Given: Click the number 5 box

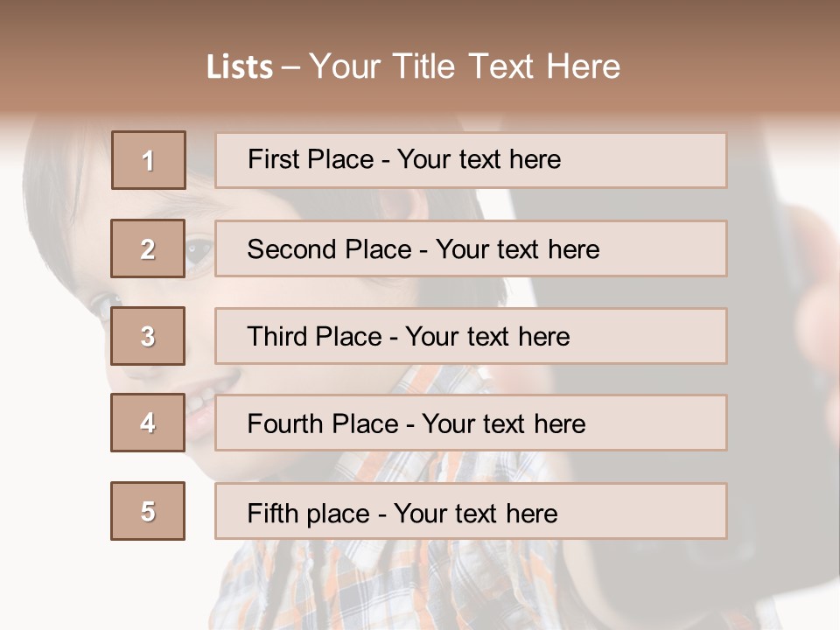Looking at the screenshot, I should (148, 511).
